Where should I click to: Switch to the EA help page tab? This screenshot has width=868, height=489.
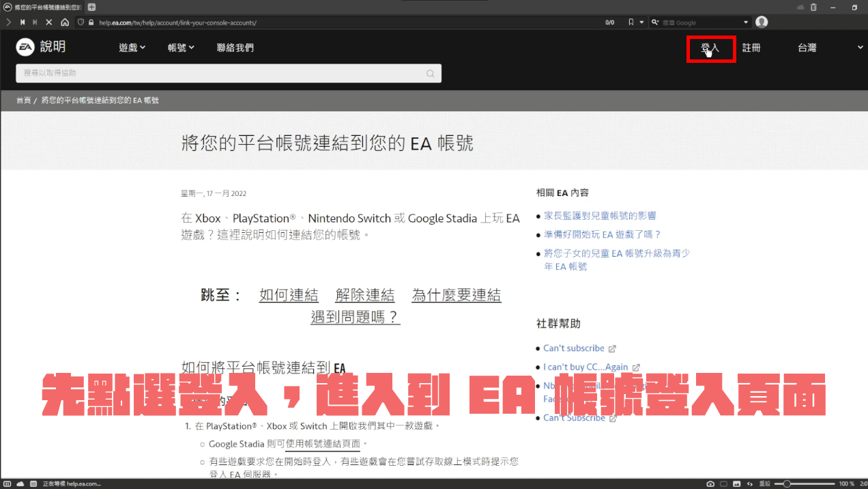click(42, 7)
